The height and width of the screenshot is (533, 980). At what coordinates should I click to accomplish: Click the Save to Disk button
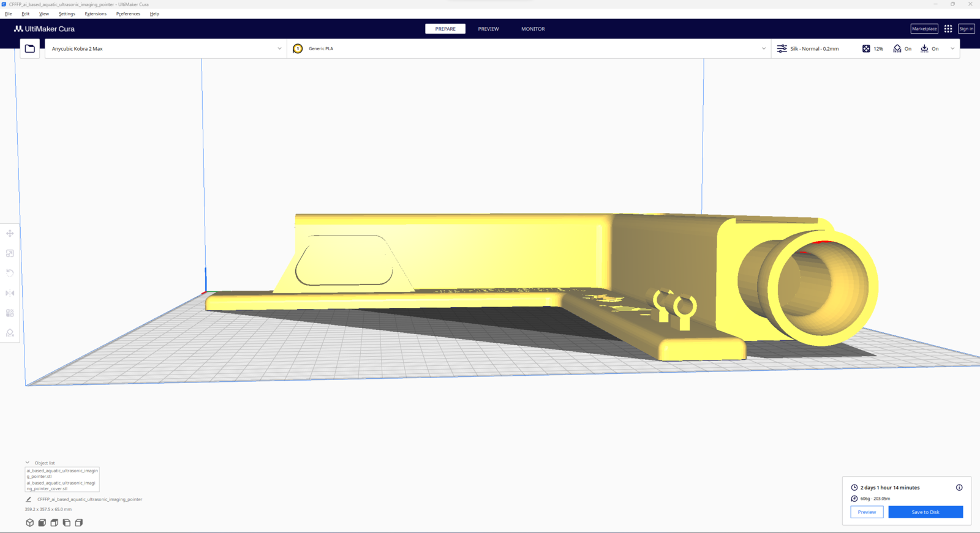[925, 512]
